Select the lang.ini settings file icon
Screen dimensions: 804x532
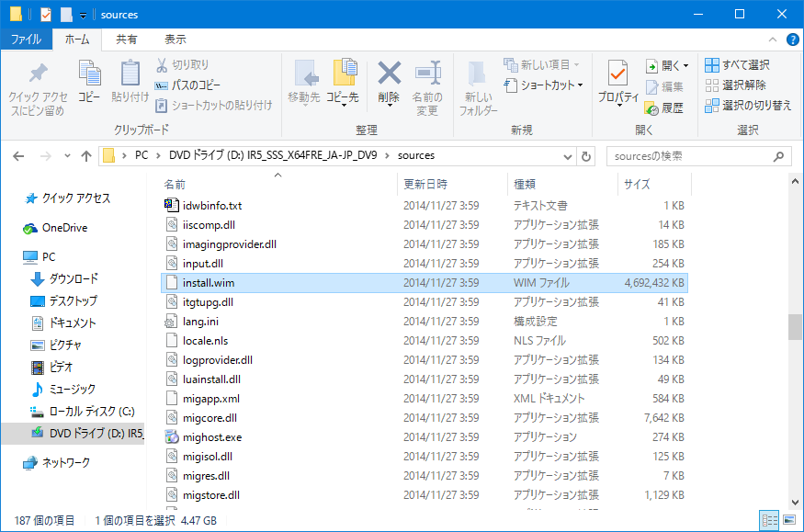(171, 322)
